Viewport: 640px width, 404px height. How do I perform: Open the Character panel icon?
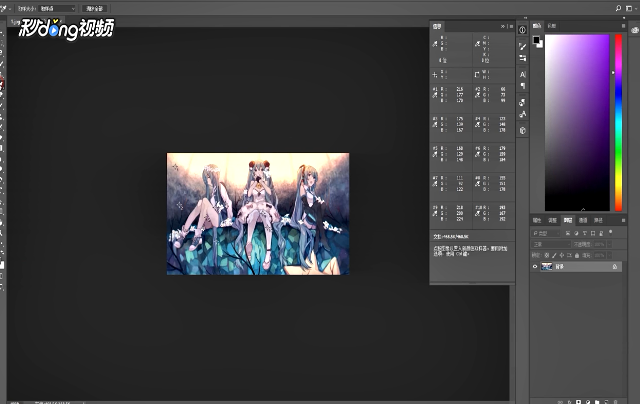(x=522, y=75)
